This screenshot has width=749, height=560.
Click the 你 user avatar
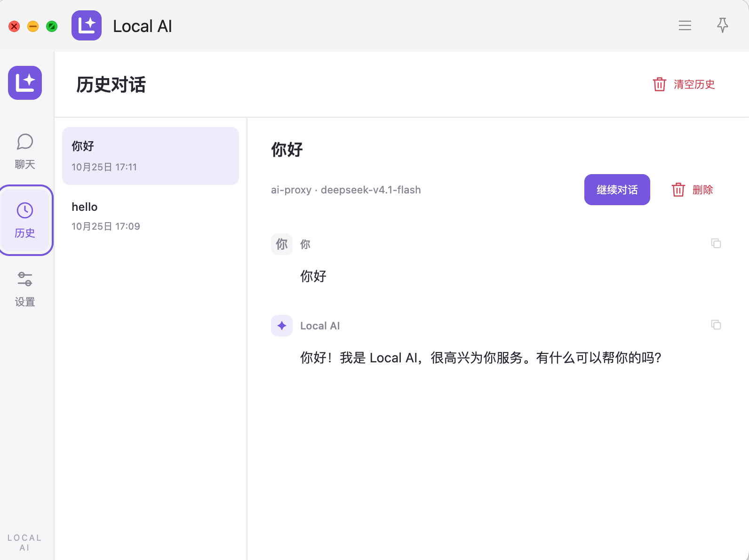point(282,244)
